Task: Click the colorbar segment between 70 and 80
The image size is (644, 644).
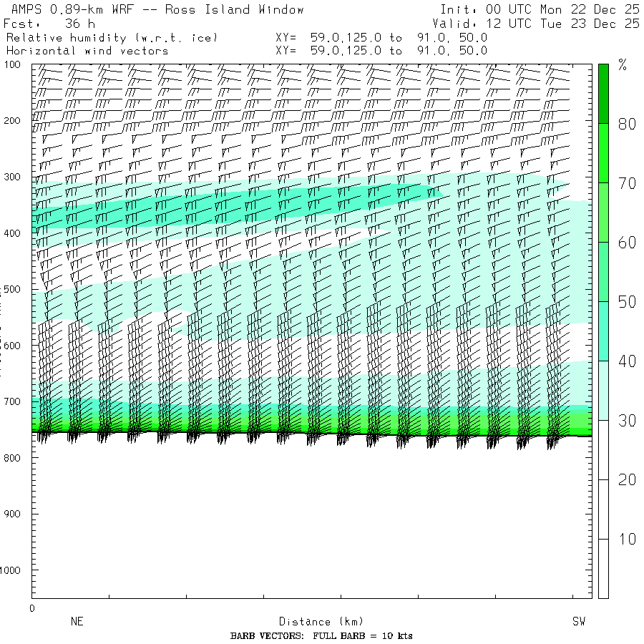Action: click(x=603, y=152)
